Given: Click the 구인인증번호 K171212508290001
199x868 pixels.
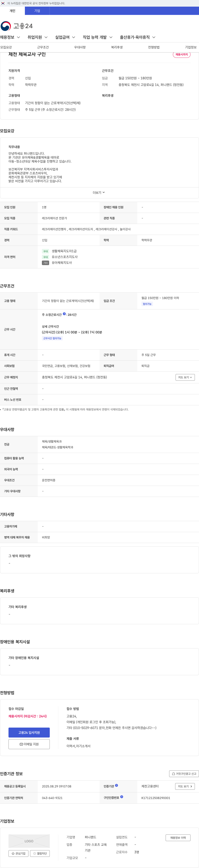Looking at the screenshot, I should (156, 798).
